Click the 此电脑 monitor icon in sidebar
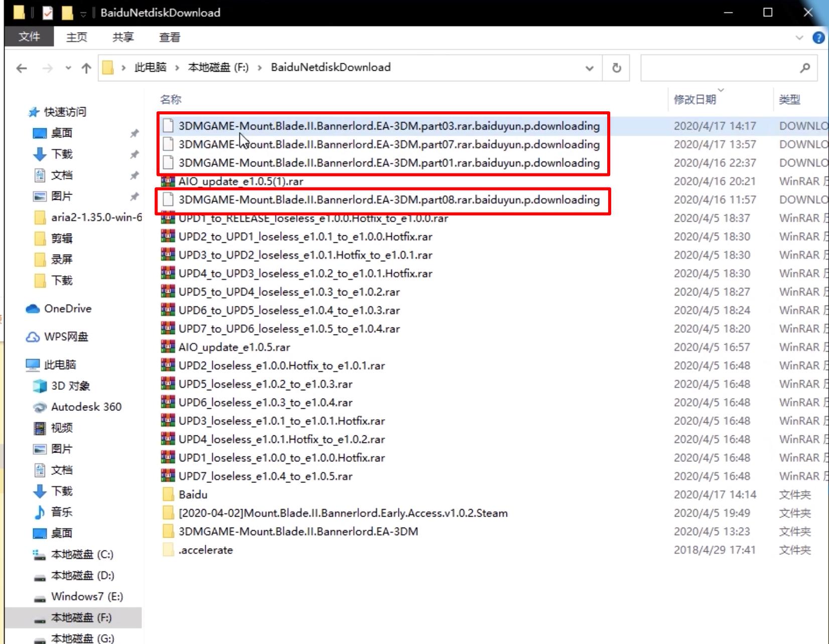The height and width of the screenshot is (644, 829). click(33, 365)
